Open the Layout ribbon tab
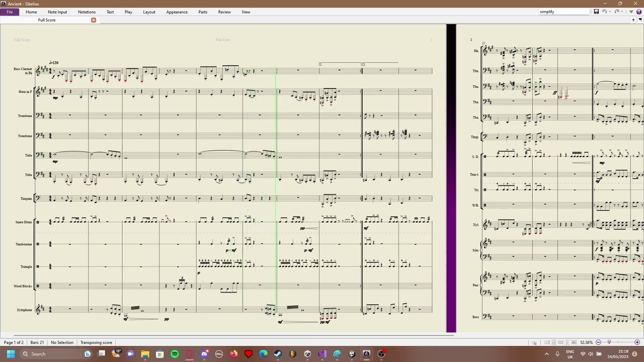 tap(149, 12)
